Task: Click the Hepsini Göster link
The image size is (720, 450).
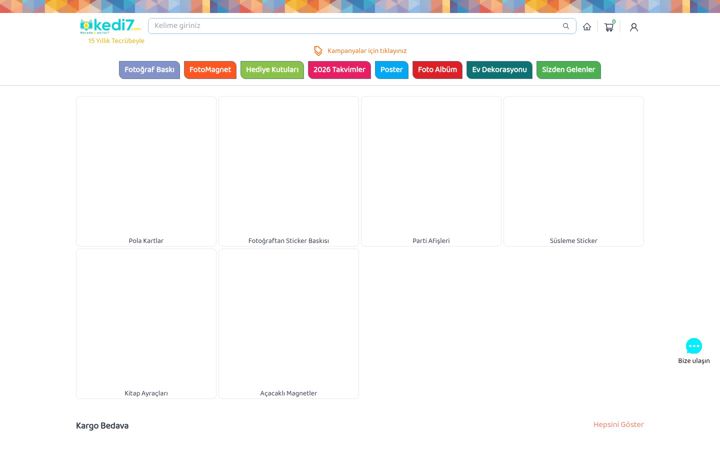Action: (x=618, y=424)
